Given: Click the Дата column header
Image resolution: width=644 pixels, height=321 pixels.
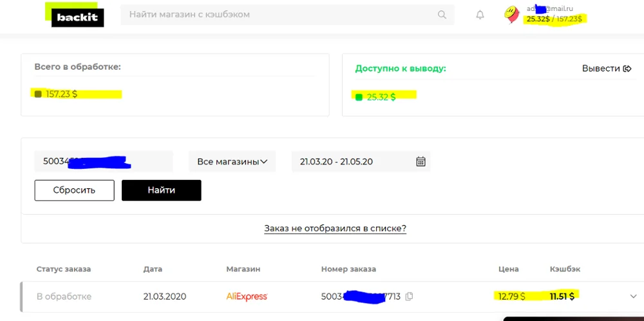Looking at the screenshot, I should point(153,269).
